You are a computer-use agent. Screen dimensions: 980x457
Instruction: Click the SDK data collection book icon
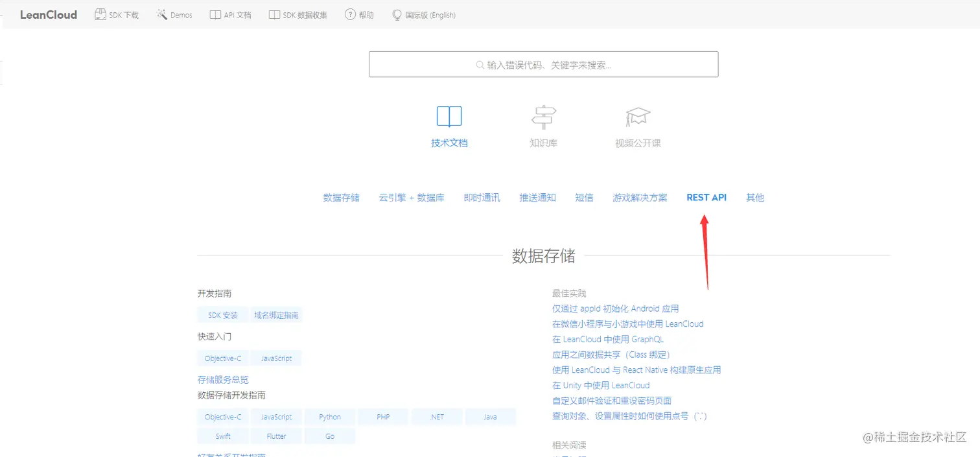click(274, 15)
